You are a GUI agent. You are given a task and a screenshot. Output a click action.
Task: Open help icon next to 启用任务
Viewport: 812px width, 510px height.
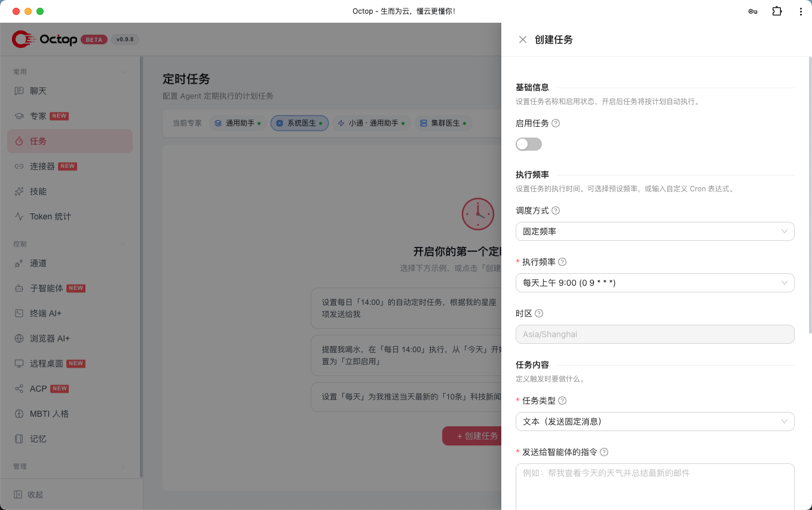pos(556,123)
